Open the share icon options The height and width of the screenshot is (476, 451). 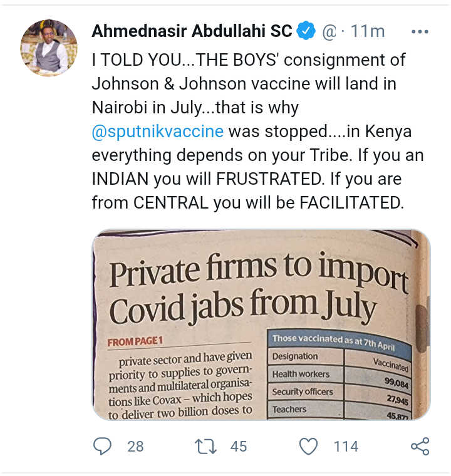420,446
